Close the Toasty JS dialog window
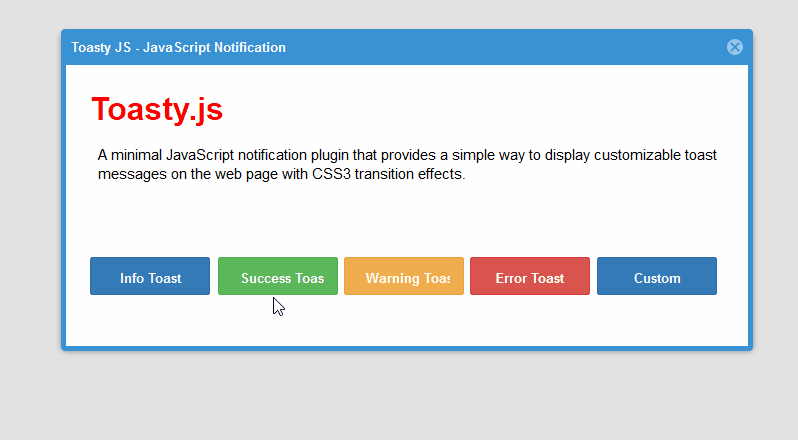This screenshot has height=440, width=798. pos(734,47)
